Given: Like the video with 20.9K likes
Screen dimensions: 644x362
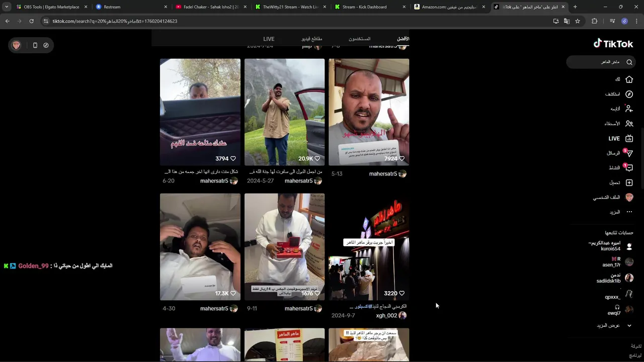Looking at the screenshot, I should (317, 158).
